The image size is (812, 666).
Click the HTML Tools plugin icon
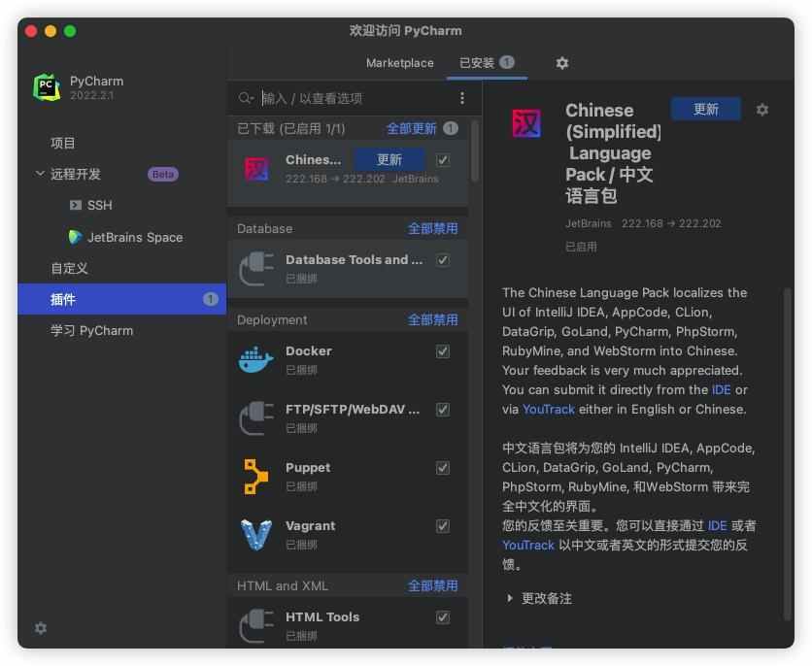(x=256, y=625)
